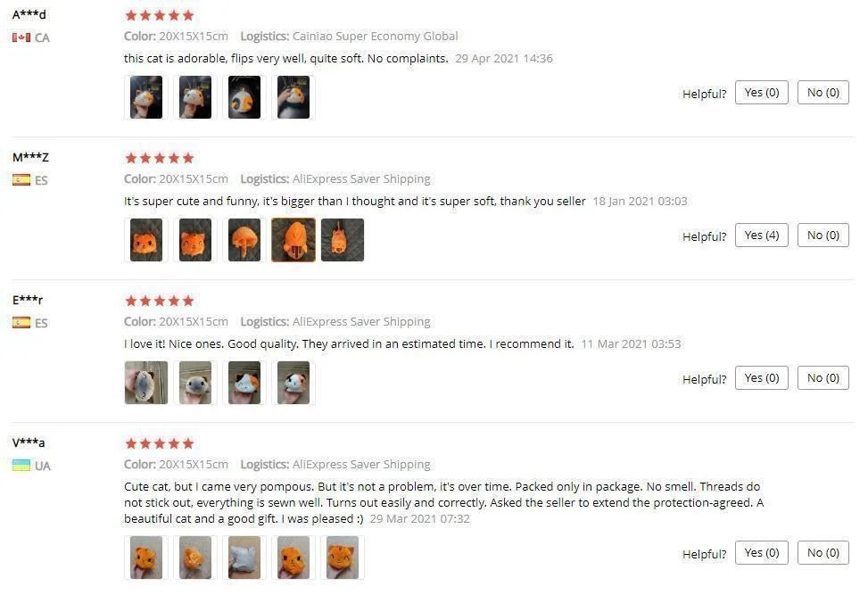Click No (0) for A***d's review

(823, 93)
